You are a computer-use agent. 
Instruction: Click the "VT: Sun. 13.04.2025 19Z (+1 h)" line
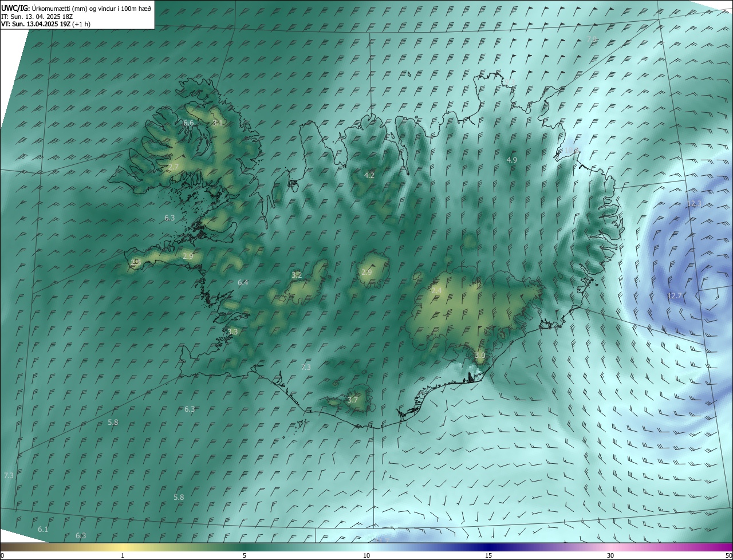click(x=45, y=24)
